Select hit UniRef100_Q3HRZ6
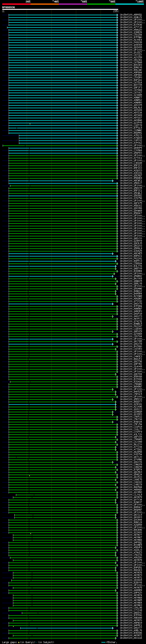146x644 pixels. tap(131, 32)
